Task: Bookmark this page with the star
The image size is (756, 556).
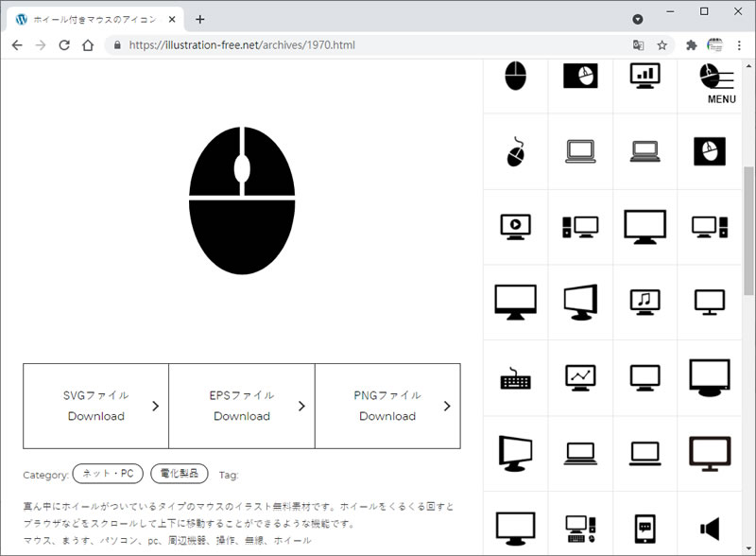Action: [x=662, y=45]
